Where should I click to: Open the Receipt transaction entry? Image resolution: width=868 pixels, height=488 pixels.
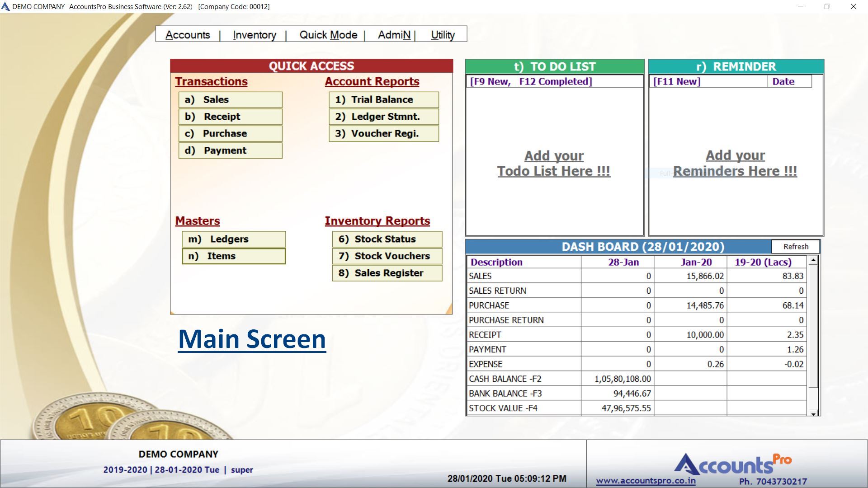(x=230, y=117)
